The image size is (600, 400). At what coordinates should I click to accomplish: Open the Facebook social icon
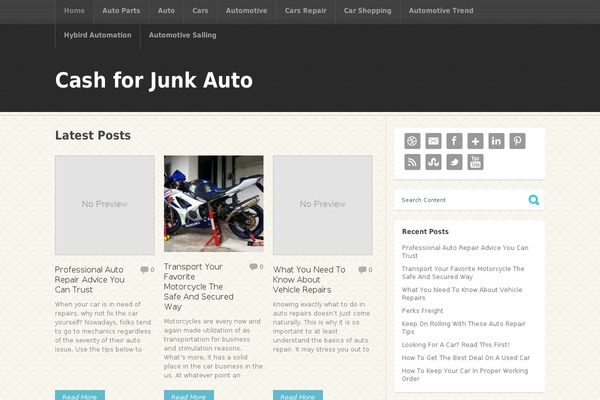[x=454, y=141]
